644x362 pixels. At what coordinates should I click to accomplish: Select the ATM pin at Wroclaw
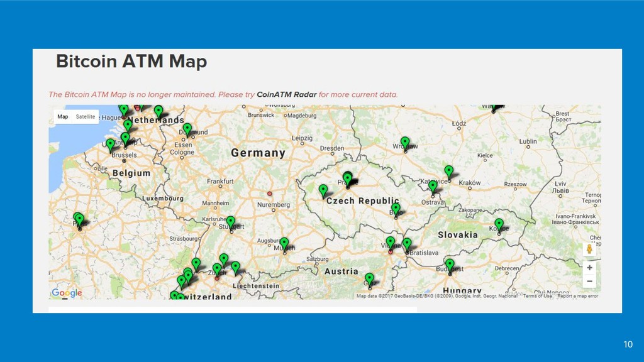(x=405, y=143)
